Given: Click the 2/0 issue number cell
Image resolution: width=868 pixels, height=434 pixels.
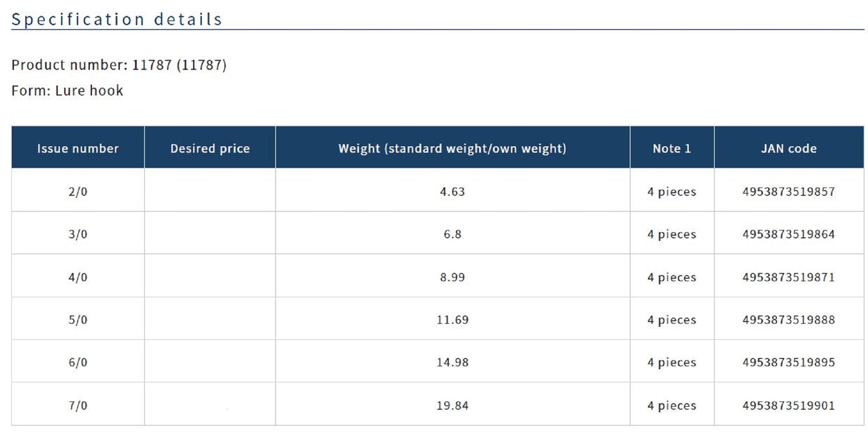Looking at the screenshot, I should pyautogui.click(x=78, y=191).
